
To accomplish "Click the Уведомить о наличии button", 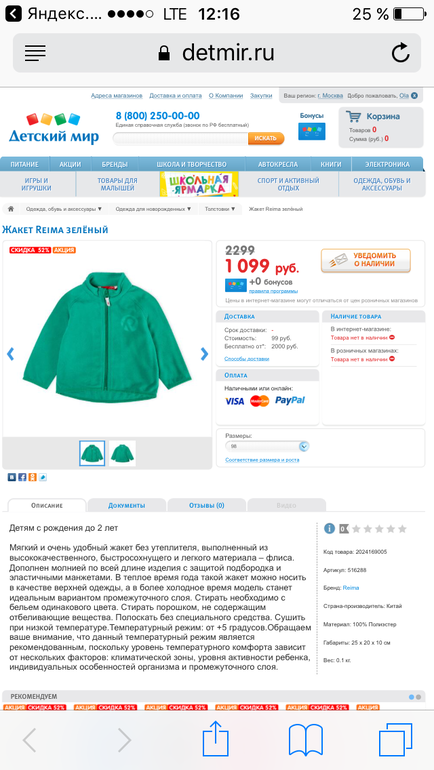I will click(x=366, y=260).
